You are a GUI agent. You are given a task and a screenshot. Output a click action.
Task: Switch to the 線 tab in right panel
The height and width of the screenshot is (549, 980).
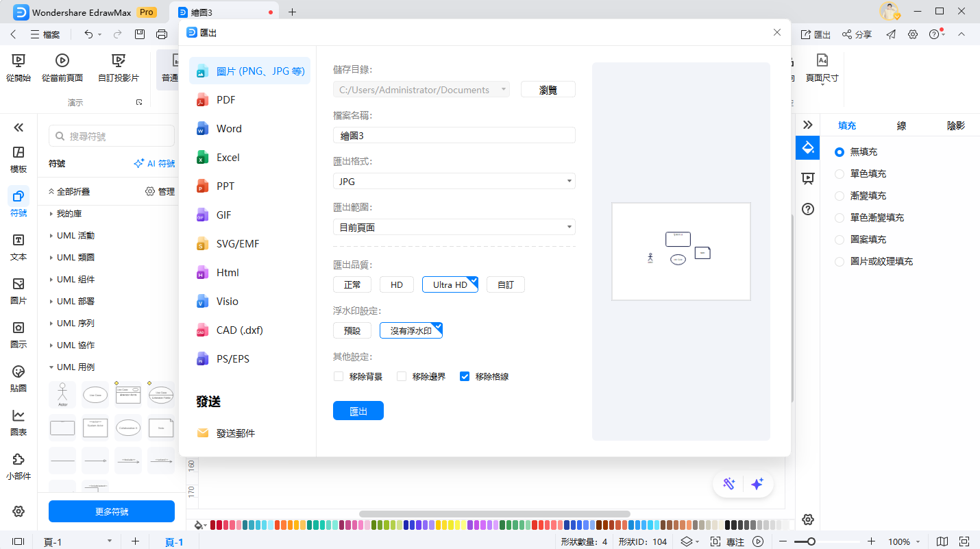pos(901,125)
